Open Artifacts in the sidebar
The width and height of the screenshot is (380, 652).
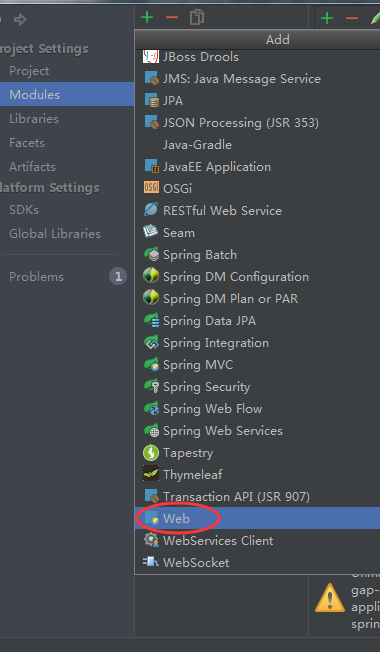[32, 167]
